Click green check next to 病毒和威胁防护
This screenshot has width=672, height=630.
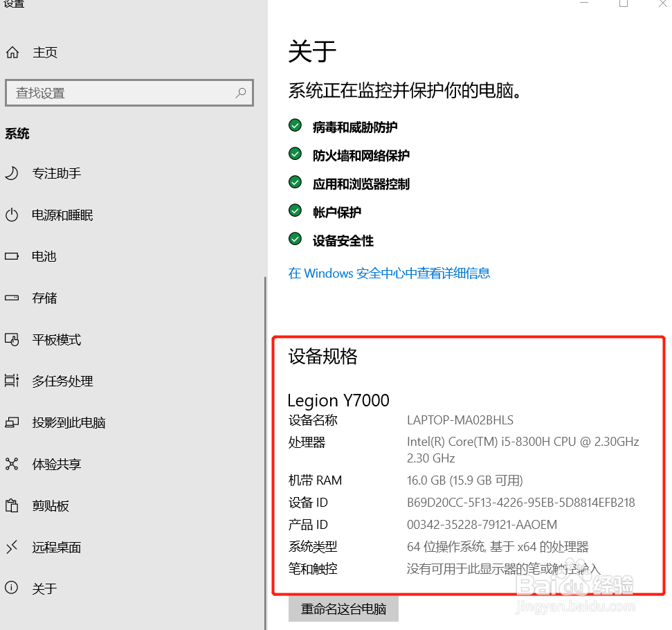295,125
